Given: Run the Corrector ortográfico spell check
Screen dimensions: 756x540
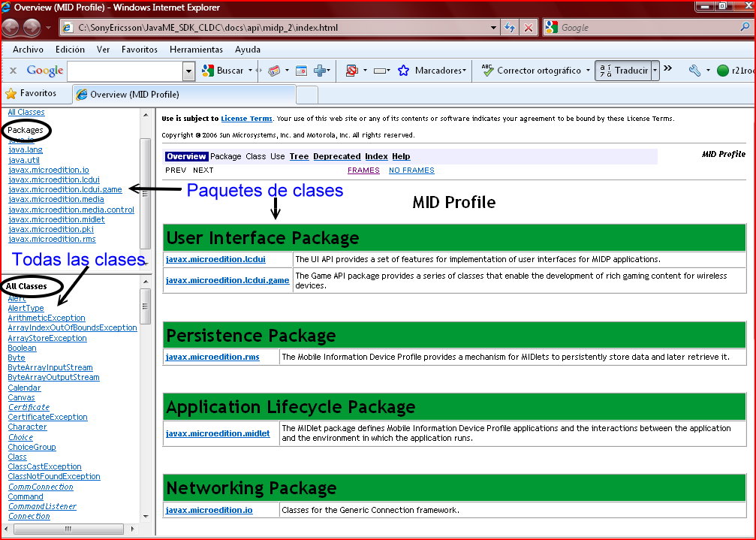Looking at the screenshot, I should [x=531, y=71].
